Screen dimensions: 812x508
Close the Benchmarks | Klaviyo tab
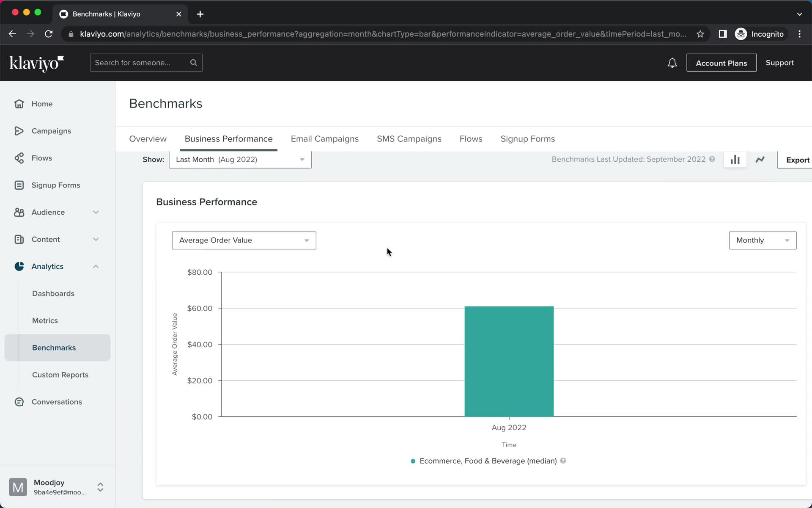(x=178, y=14)
